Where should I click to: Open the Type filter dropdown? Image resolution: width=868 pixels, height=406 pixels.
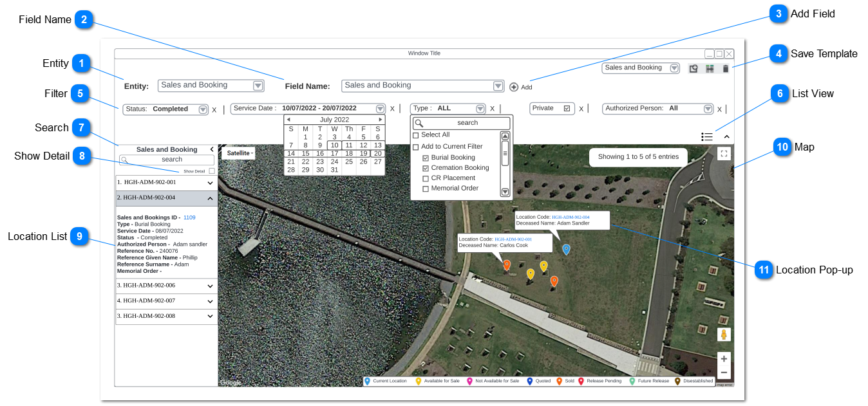(x=480, y=109)
